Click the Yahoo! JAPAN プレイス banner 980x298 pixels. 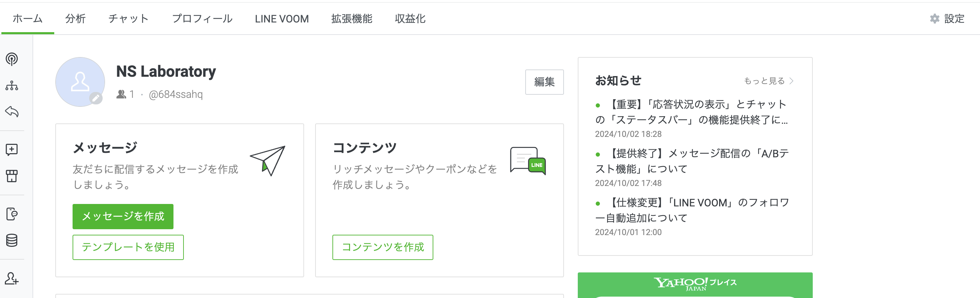point(695,285)
